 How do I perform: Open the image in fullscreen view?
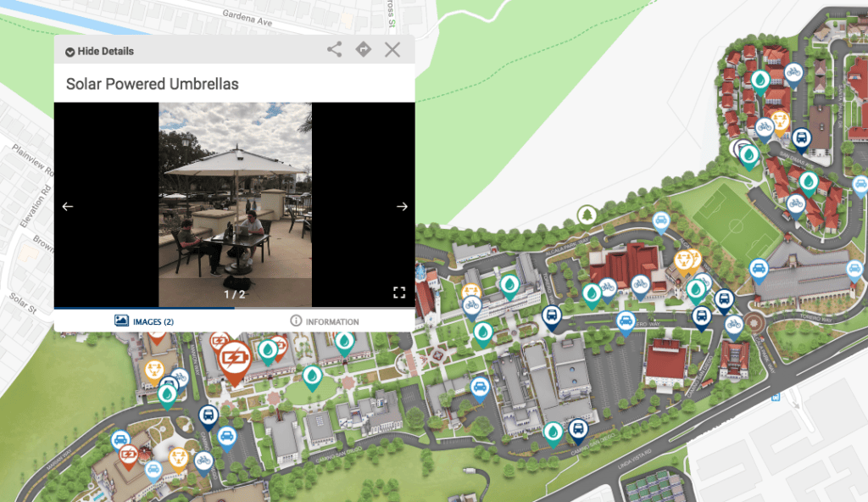pyautogui.click(x=399, y=293)
